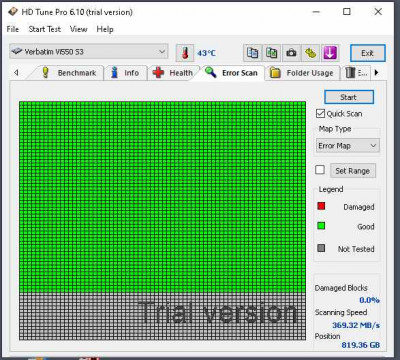
Task: Click the Set Range button
Action: point(353,171)
